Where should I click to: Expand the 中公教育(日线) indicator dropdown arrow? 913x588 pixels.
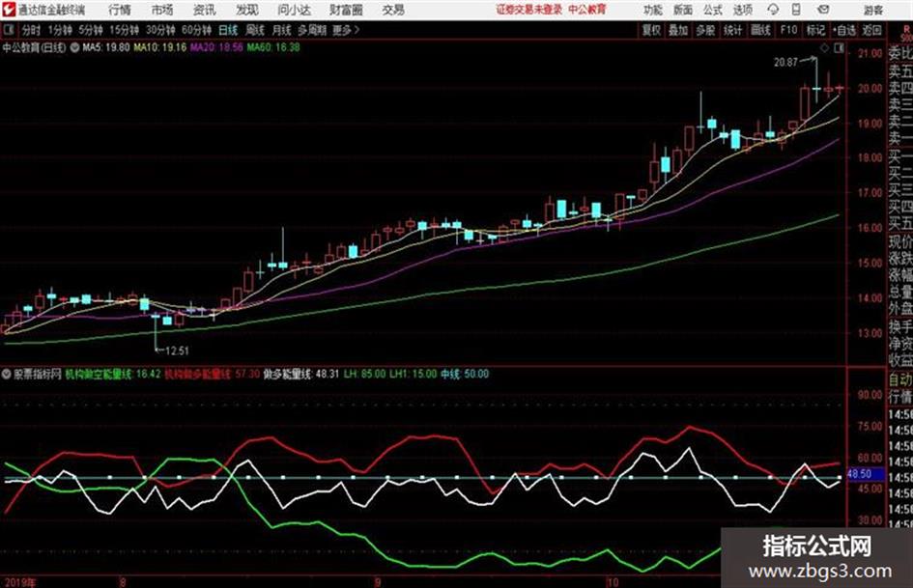[74, 47]
